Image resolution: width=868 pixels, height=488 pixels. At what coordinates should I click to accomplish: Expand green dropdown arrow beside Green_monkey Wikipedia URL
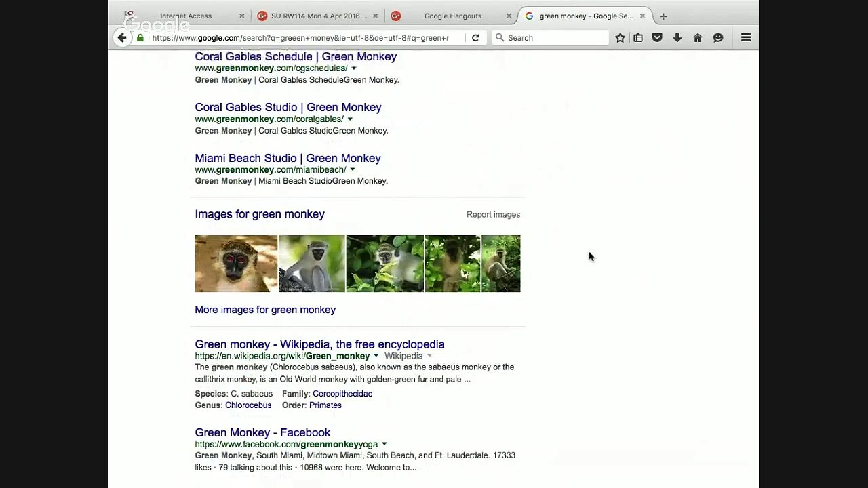(376, 356)
